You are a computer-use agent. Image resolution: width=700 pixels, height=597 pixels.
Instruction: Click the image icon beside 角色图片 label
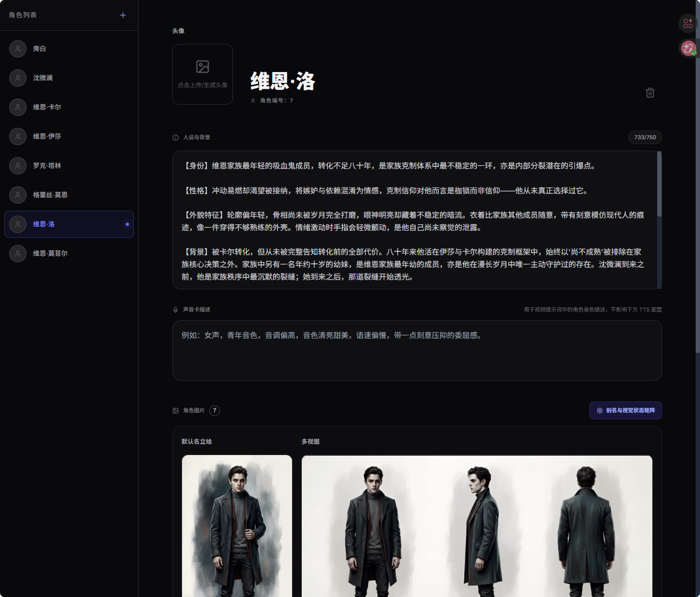point(174,411)
